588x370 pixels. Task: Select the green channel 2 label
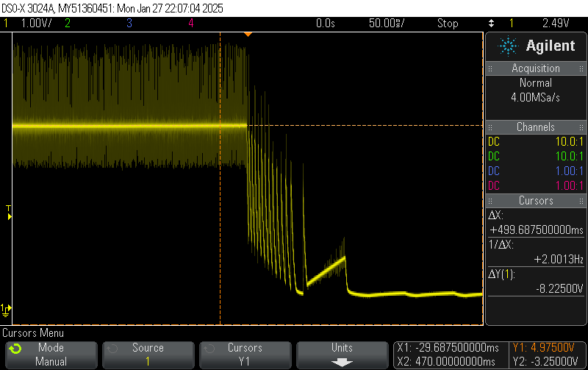click(x=68, y=24)
